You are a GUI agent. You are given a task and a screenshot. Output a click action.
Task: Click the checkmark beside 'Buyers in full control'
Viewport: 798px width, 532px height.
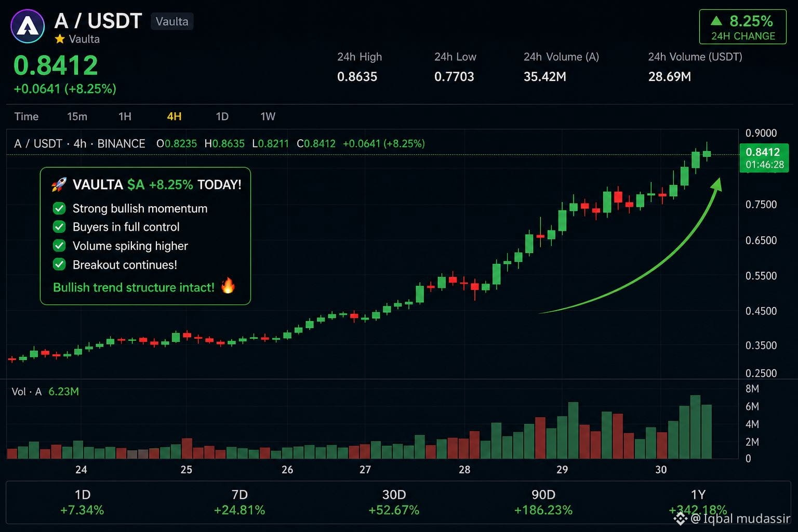click(59, 227)
